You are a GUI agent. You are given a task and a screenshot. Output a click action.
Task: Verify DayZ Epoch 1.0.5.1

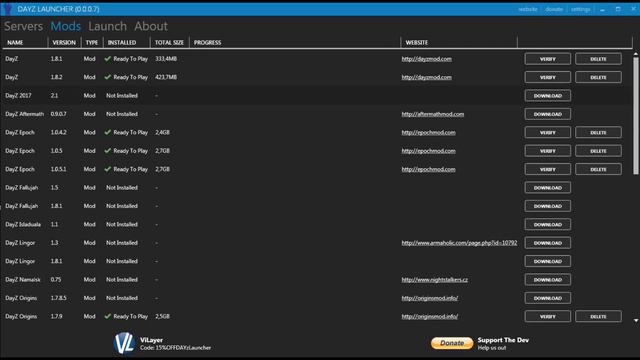[548, 169]
